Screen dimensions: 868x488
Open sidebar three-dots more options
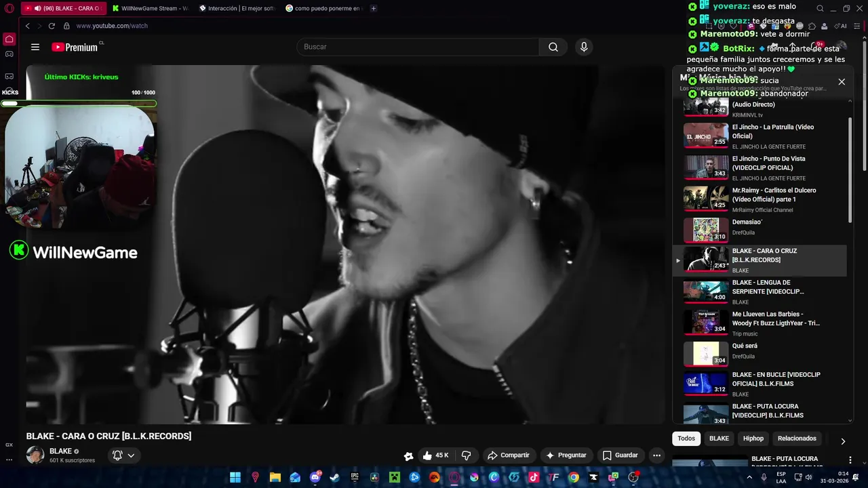[x=9, y=460]
